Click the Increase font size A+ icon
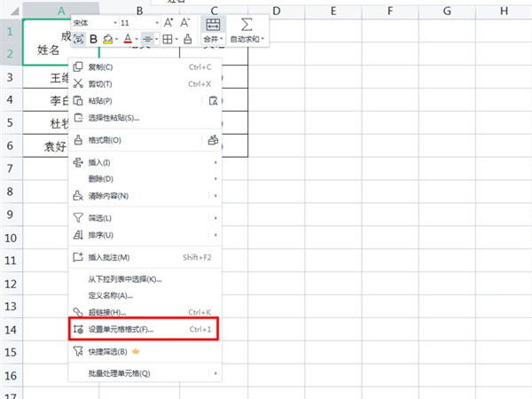 coord(168,23)
